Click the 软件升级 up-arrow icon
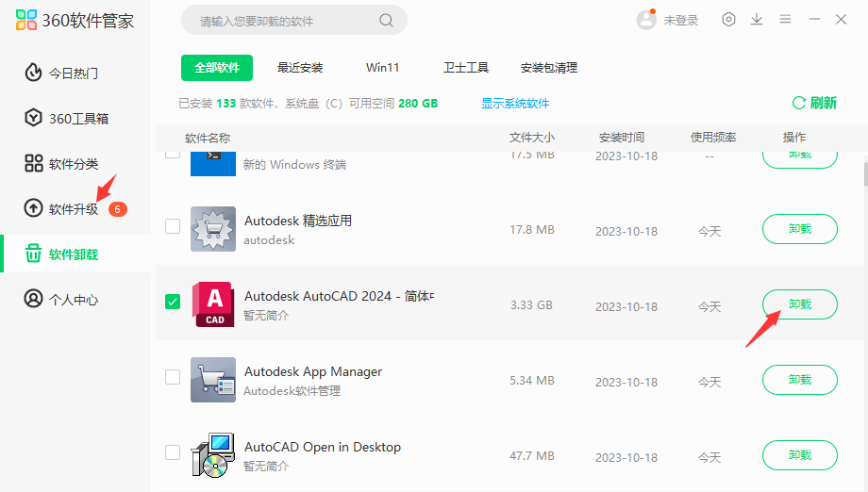Image resolution: width=868 pixels, height=492 pixels. point(33,208)
